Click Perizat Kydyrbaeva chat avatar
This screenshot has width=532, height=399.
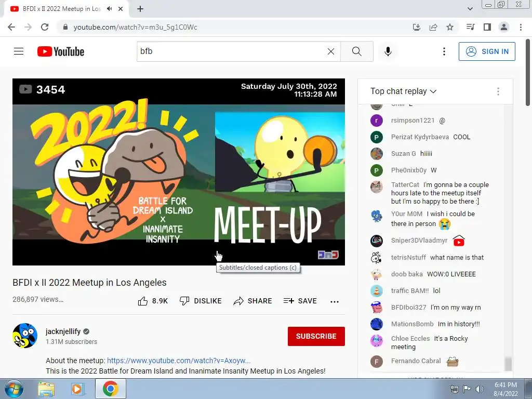[x=377, y=137]
